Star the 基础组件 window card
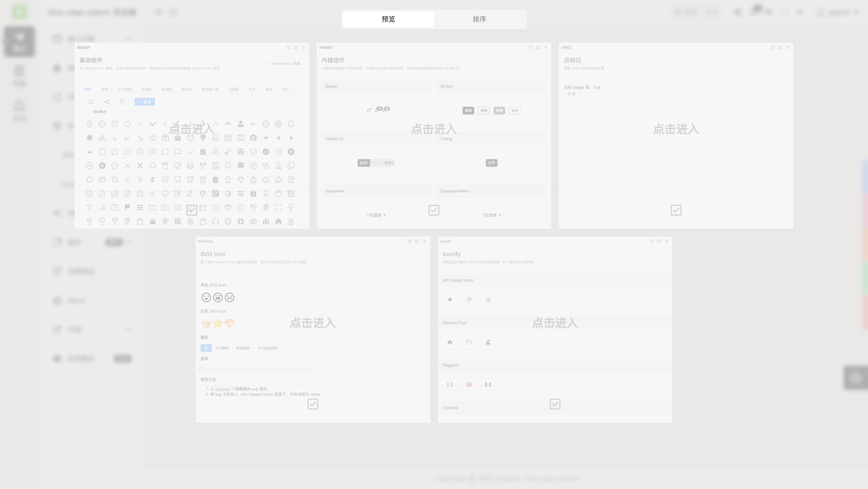Viewport: 868px width, 489px height. pyautogui.click(x=288, y=47)
